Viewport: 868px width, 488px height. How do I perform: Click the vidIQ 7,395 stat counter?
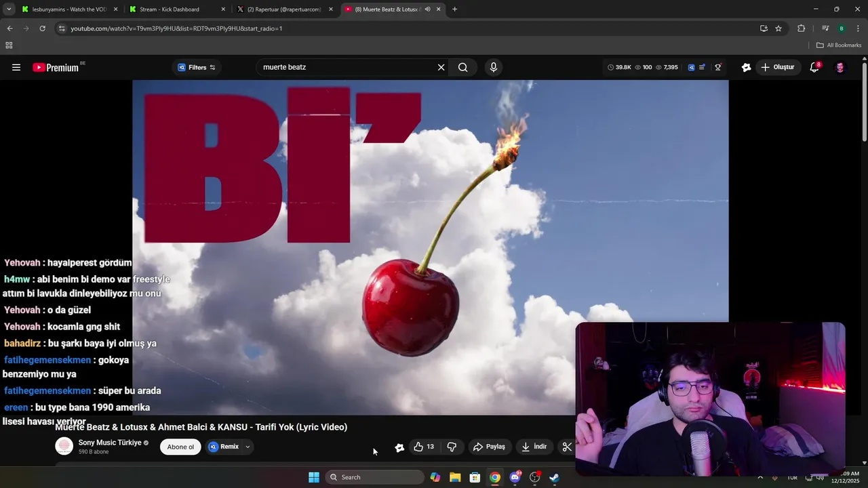pos(667,67)
